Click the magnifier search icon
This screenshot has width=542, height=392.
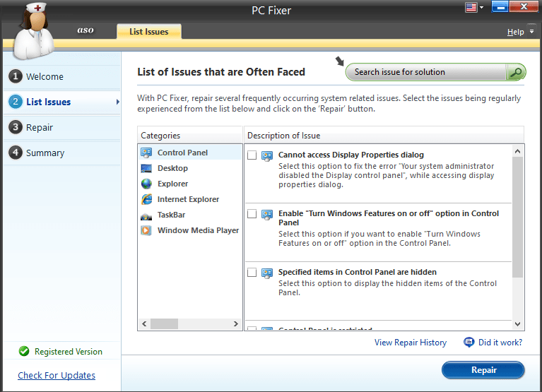516,72
